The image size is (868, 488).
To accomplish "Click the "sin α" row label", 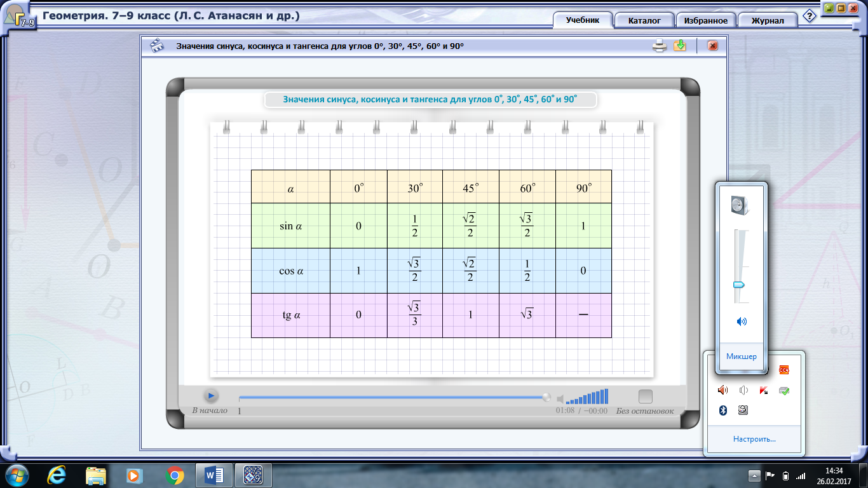I will click(x=290, y=226).
